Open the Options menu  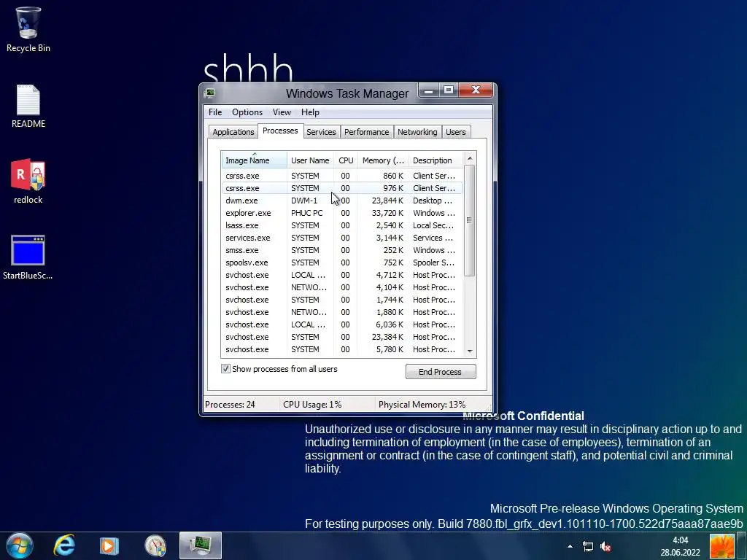click(247, 112)
